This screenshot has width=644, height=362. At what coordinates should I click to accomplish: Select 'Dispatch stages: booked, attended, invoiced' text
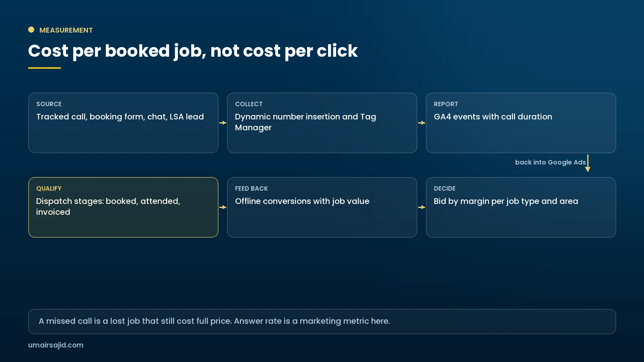click(x=108, y=206)
